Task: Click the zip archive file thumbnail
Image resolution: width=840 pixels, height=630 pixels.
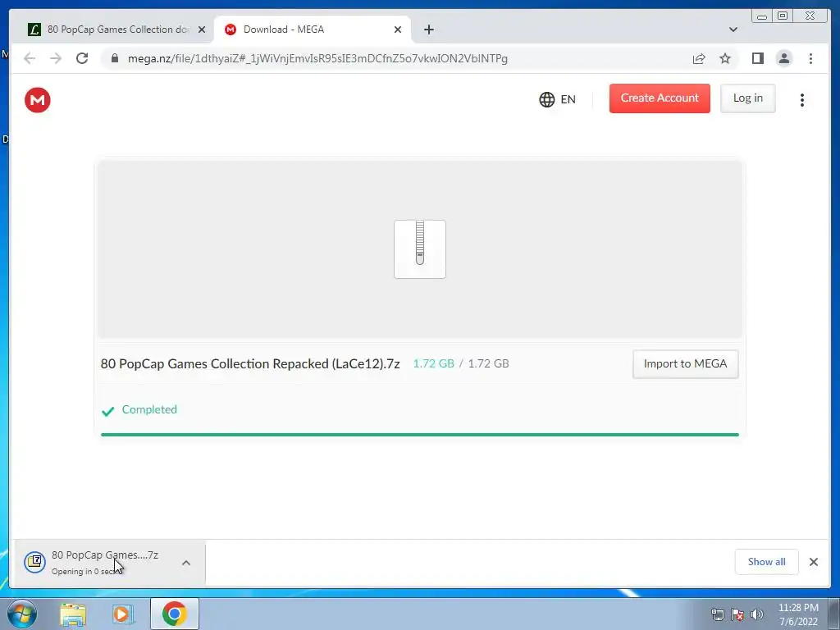Action: (x=420, y=249)
